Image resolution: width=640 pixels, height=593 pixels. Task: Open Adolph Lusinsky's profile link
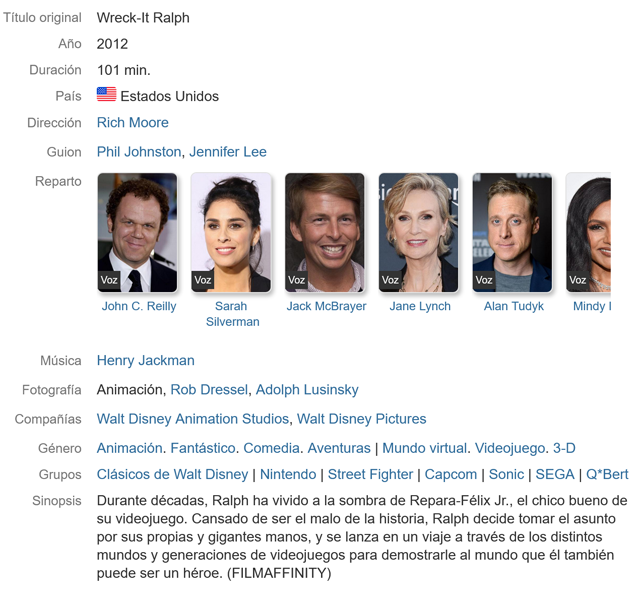(307, 390)
